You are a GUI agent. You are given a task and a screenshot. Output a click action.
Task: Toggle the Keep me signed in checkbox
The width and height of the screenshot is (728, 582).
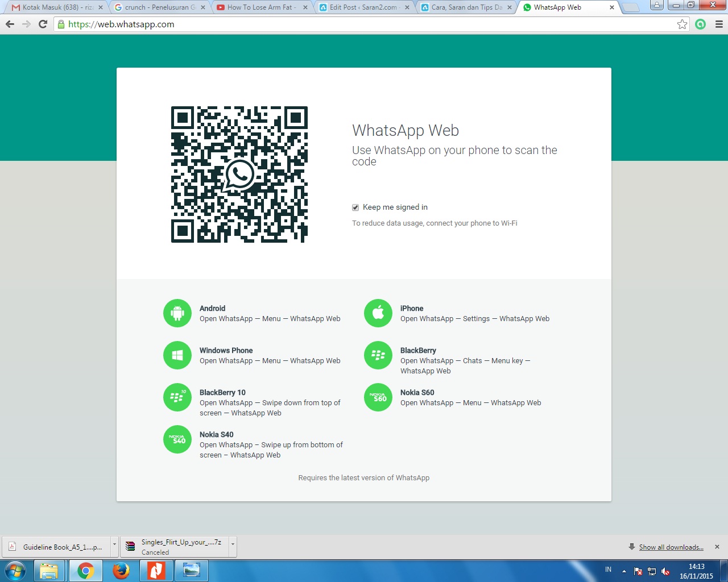coord(355,207)
